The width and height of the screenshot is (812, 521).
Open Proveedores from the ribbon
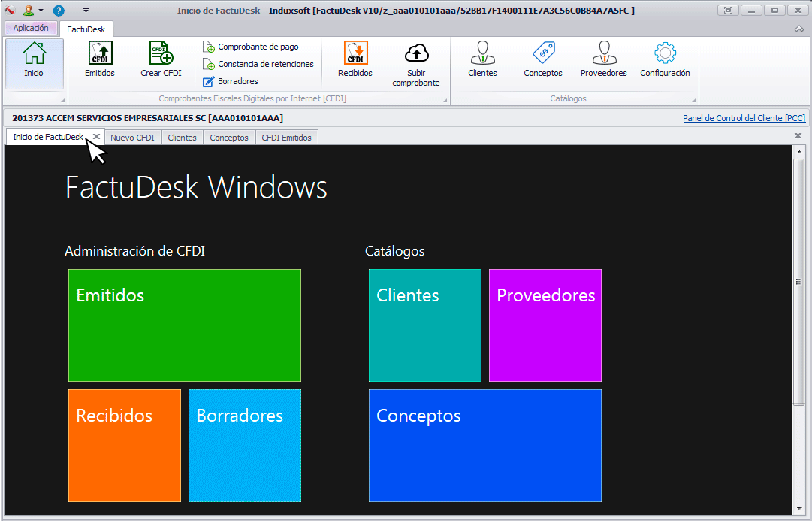604,59
